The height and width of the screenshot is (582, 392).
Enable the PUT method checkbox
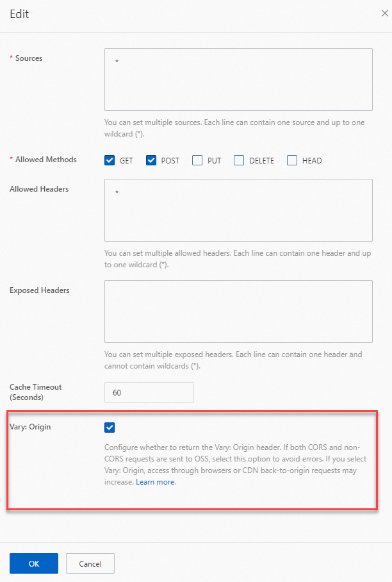(197, 160)
